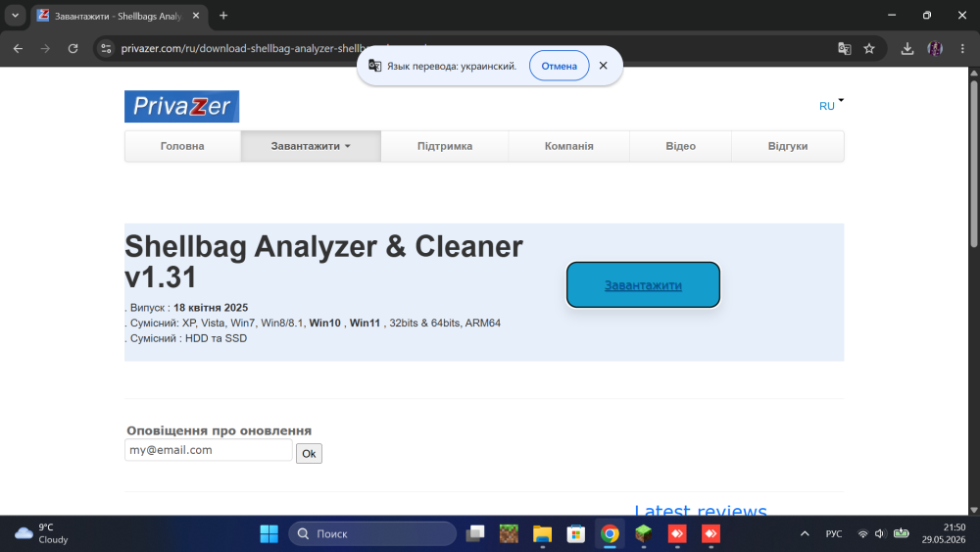Go back to previous page
Screen dimensions: 980x552
[18, 48]
